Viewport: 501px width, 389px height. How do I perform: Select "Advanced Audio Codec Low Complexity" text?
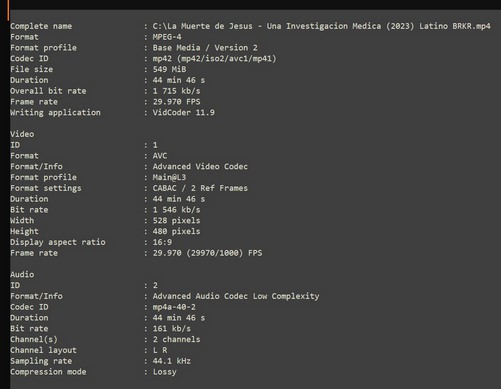coord(236,296)
